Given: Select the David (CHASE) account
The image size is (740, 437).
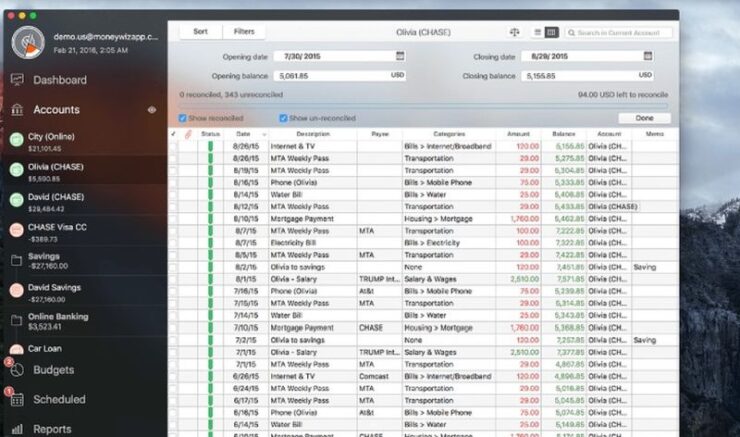Looking at the screenshot, I should click(x=85, y=201).
